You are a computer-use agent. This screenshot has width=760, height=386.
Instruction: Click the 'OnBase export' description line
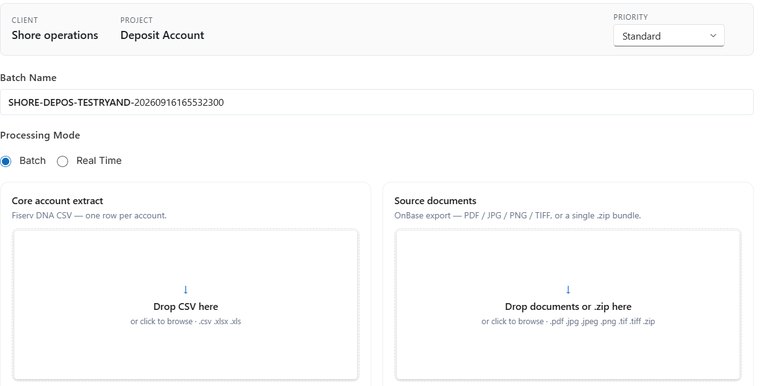tap(518, 215)
